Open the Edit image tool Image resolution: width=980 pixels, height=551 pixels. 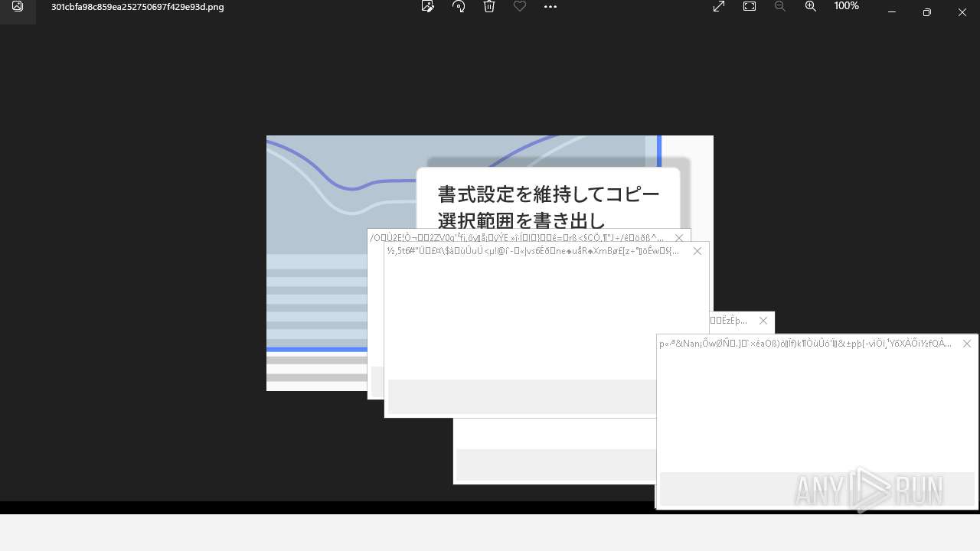coord(428,7)
